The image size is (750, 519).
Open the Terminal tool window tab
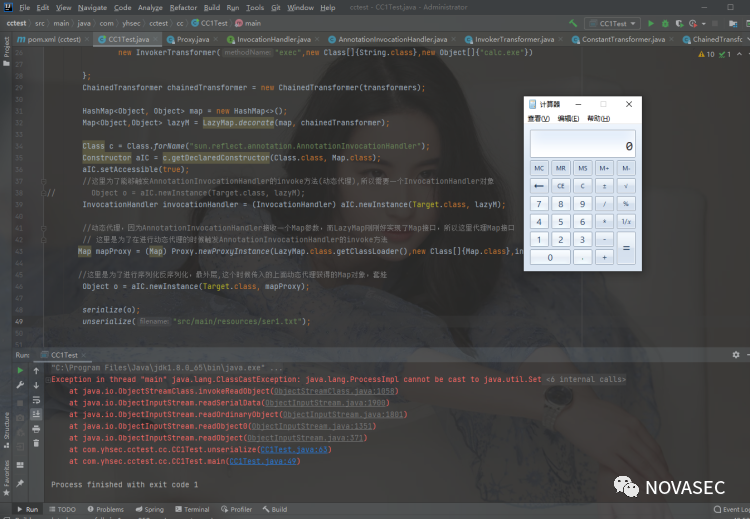click(x=192, y=509)
